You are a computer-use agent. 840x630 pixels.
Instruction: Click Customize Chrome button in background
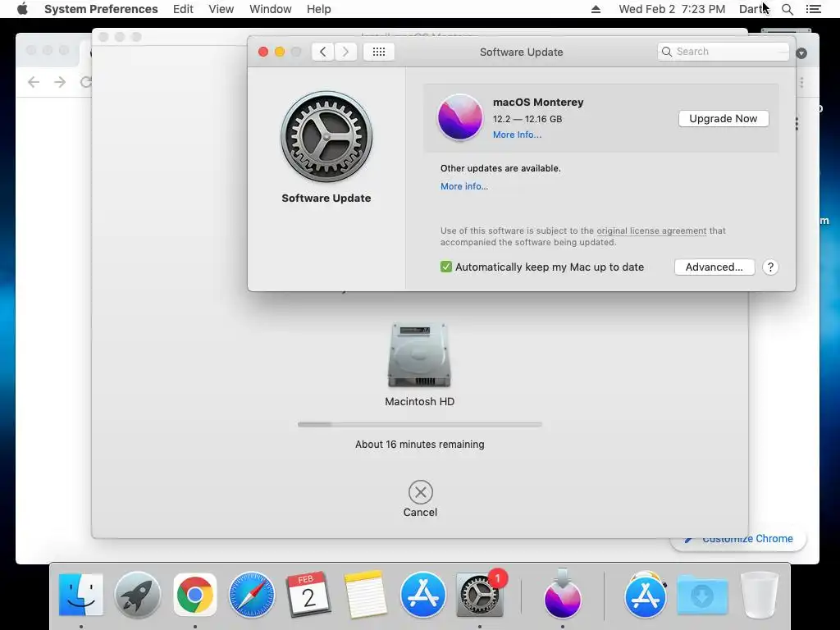click(738, 538)
